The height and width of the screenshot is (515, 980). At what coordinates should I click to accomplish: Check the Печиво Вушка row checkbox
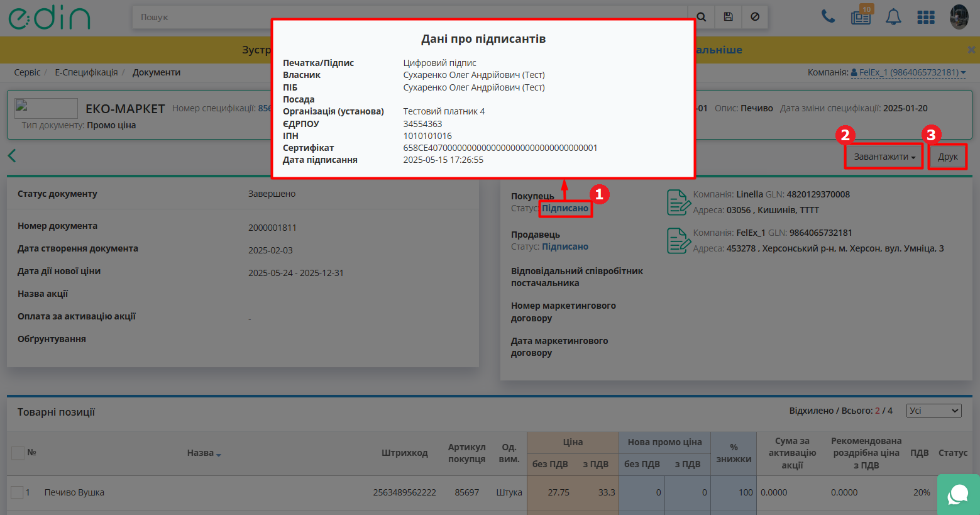pos(17,492)
